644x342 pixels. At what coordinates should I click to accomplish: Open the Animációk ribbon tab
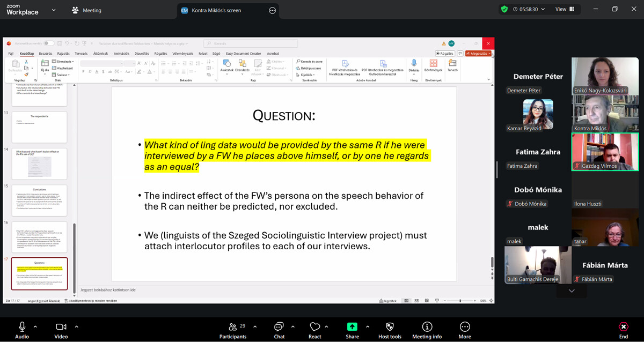pyautogui.click(x=121, y=54)
